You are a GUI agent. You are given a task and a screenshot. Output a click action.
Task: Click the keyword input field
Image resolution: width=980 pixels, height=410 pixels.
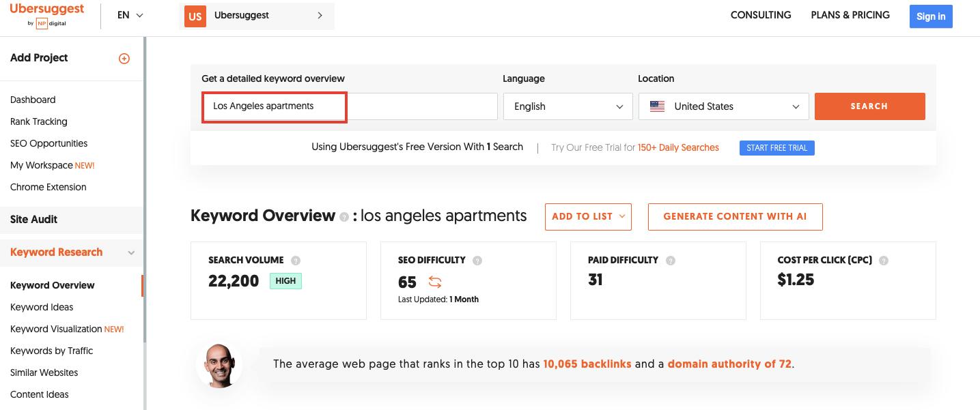pos(350,106)
